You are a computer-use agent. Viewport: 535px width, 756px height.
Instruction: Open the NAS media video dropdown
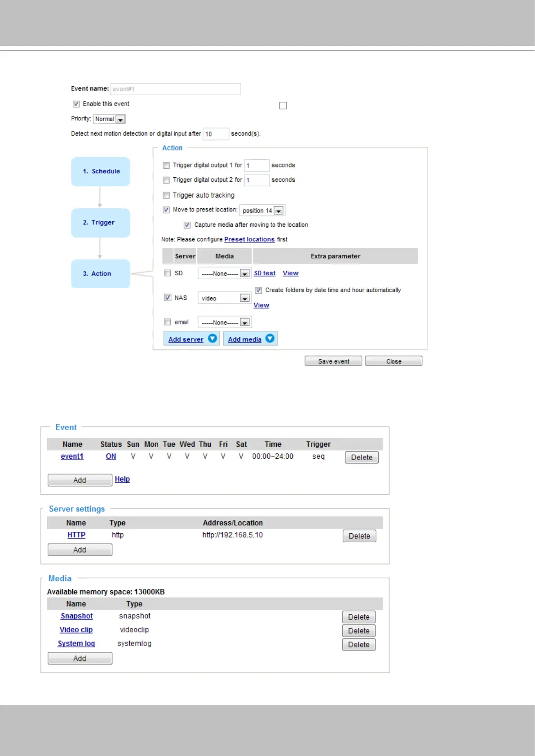click(x=244, y=298)
